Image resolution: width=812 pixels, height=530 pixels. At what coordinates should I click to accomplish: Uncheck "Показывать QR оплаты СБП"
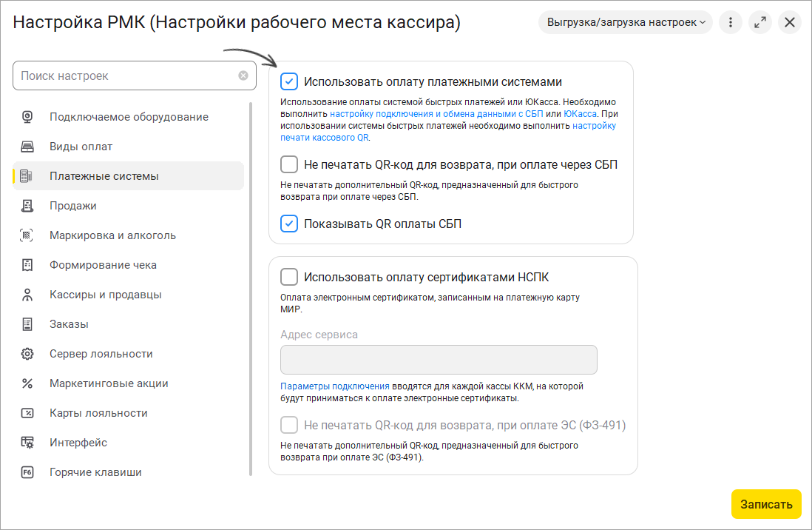pos(289,224)
